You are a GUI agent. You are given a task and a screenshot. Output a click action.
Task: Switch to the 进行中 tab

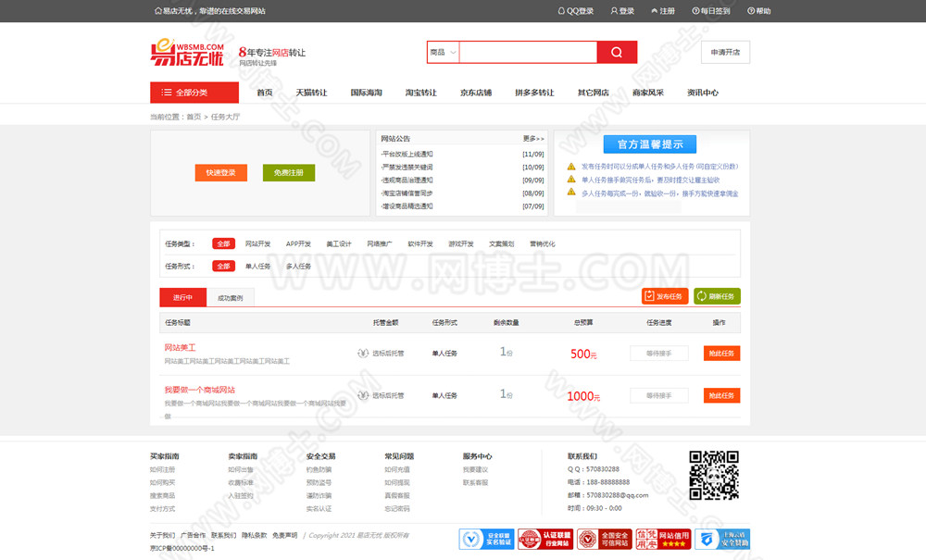(183, 297)
